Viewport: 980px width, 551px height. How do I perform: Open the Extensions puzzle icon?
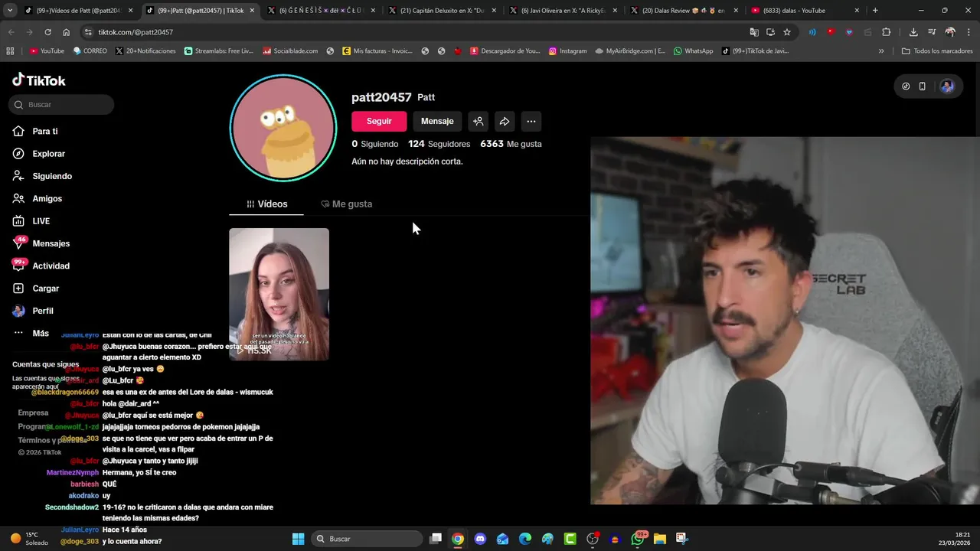887,32
